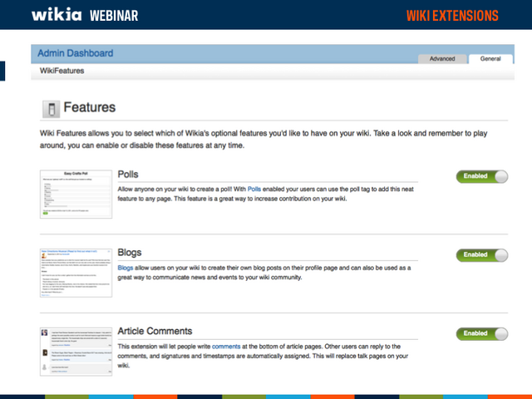Toggle the Blogs Enabled switch
This screenshot has height=399, width=532.
pyautogui.click(x=482, y=255)
